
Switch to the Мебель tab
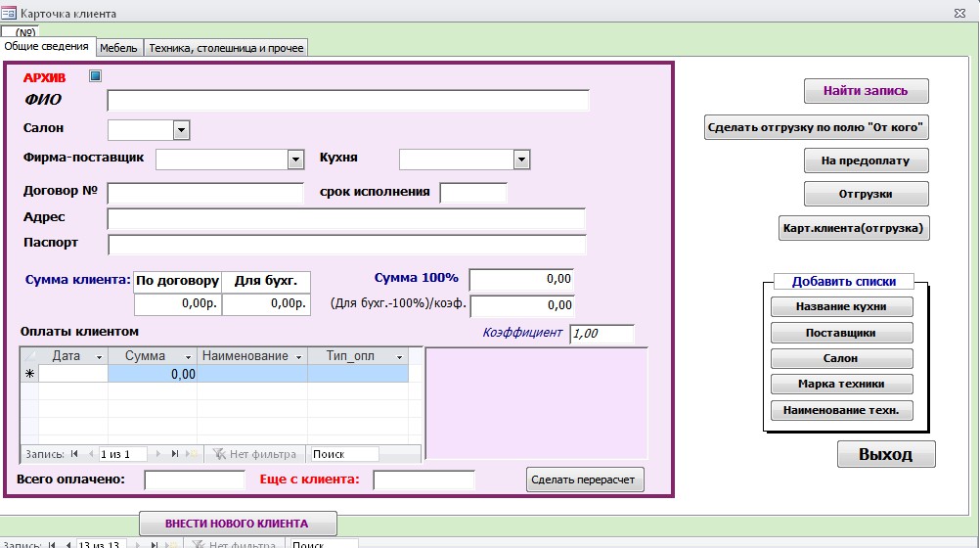tap(118, 48)
